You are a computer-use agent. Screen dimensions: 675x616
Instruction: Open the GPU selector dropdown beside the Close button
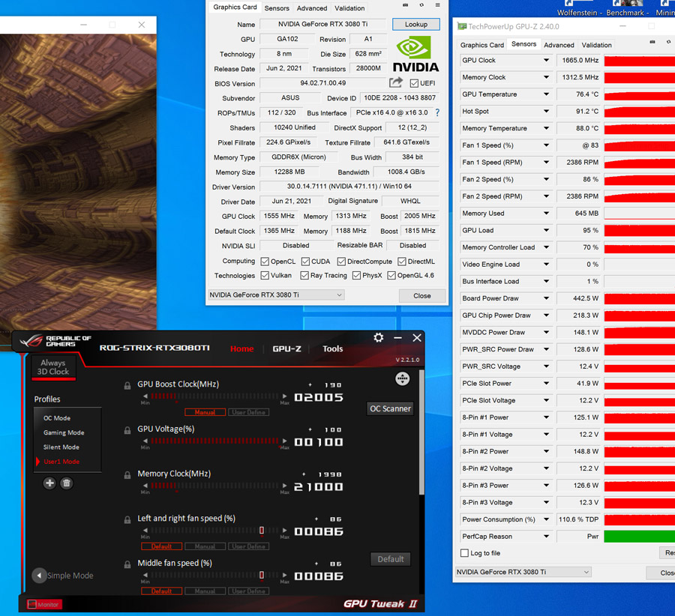tap(276, 295)
